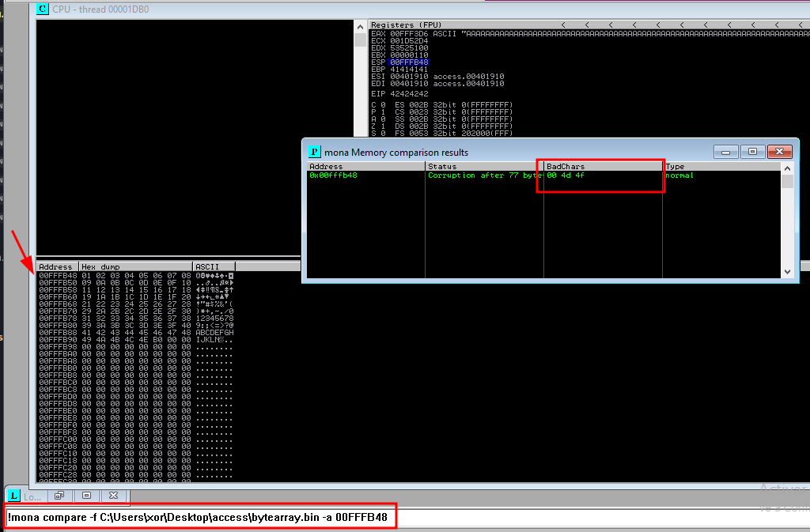
Task: Select the highlighted ESP register value
Action: (x=409, y=62)
